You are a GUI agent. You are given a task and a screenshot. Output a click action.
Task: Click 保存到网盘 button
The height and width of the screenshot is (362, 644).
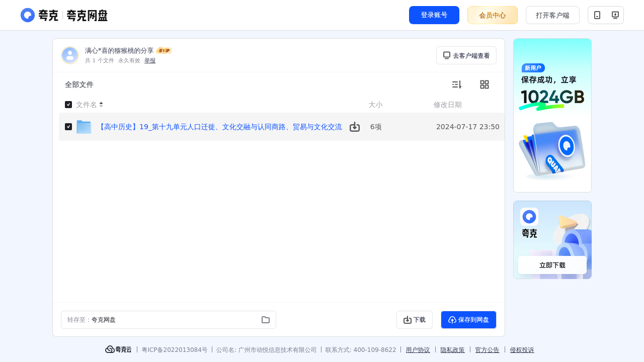pos(468,320)
